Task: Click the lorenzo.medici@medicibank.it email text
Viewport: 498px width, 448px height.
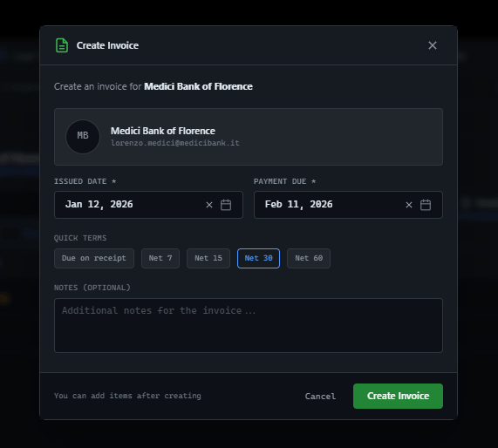Action: click(175, 143)
